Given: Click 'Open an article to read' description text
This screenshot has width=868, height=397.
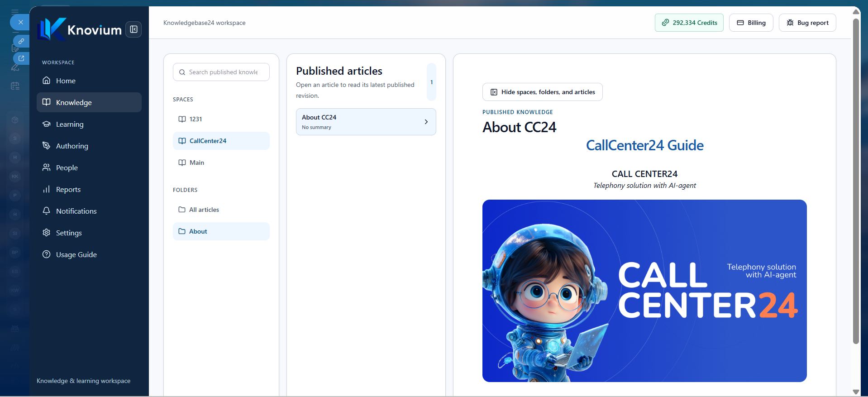Looking at the screenshot, I should [x=355, y=90].
